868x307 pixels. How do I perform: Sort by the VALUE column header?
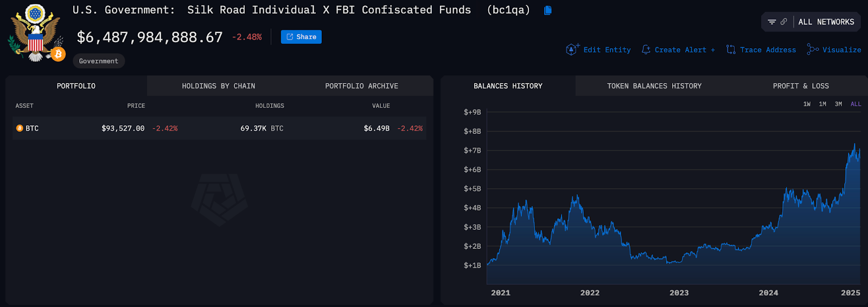[x=381, y=106]
